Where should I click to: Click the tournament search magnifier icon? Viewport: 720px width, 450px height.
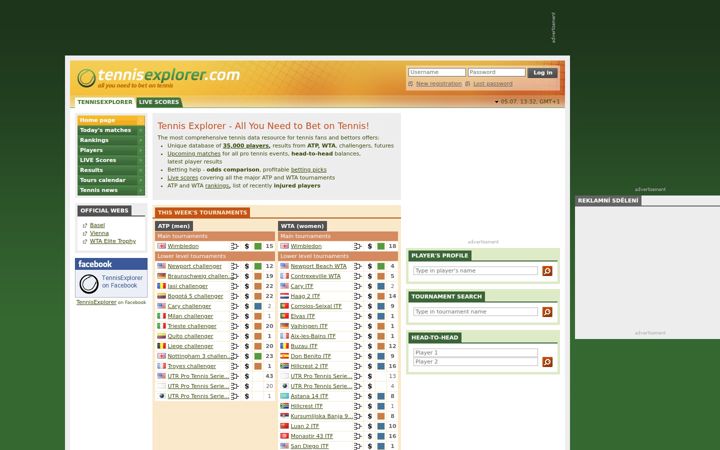click(x=547, y=312)
